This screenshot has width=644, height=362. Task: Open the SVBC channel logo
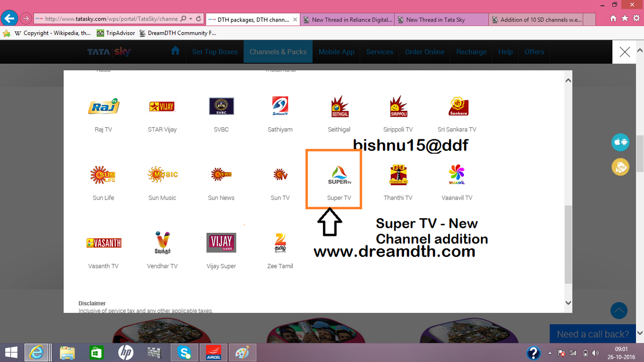221,106
